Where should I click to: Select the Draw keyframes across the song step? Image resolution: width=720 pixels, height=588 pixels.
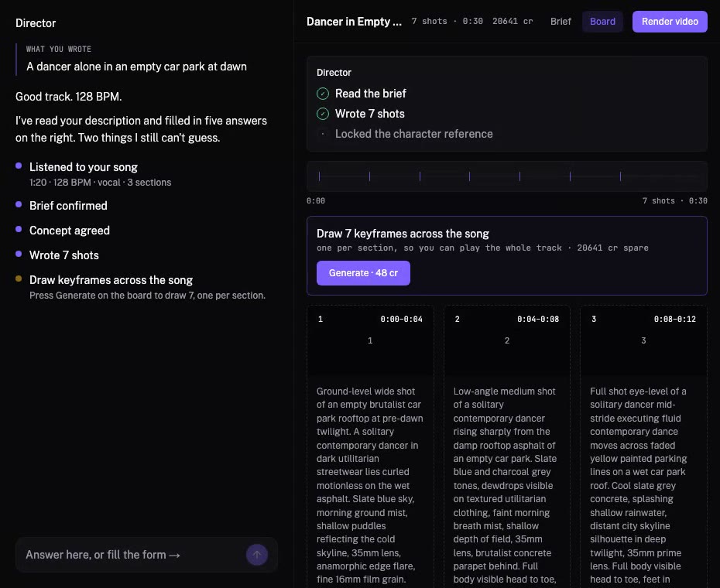point(111,280)
